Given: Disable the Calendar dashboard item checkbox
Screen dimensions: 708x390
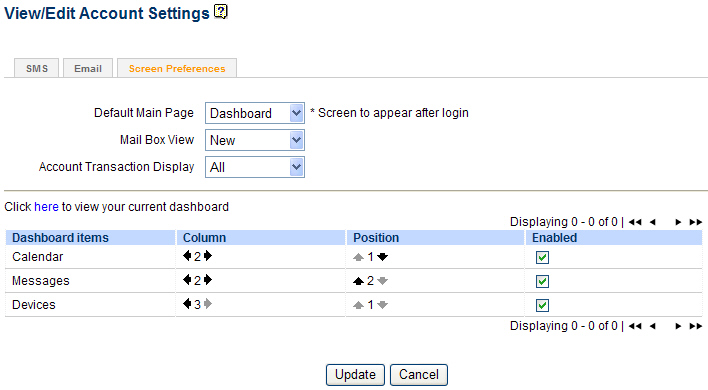Looking at the screenshot, I should (x=542, y=257).
